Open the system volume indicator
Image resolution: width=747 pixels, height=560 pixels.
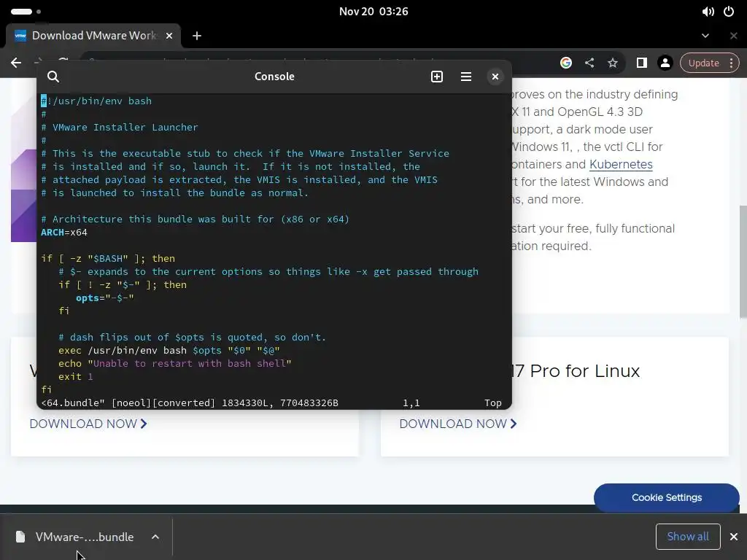point(708,12)
